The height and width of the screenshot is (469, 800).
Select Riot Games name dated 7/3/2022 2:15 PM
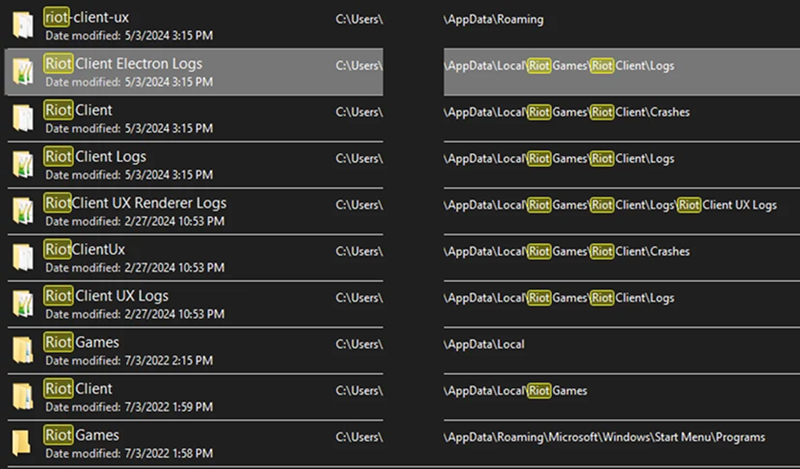[82, 342]
